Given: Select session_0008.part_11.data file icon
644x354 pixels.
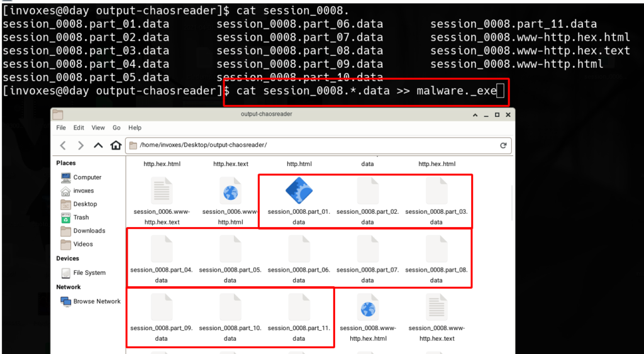Looking at the screenshot, I should pos(299,307).
